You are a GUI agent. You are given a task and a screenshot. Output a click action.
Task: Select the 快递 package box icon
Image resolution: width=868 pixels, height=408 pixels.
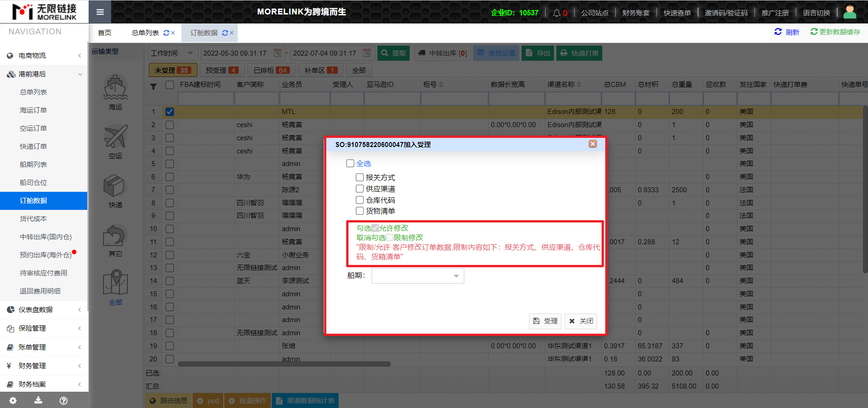click(115, 186)
